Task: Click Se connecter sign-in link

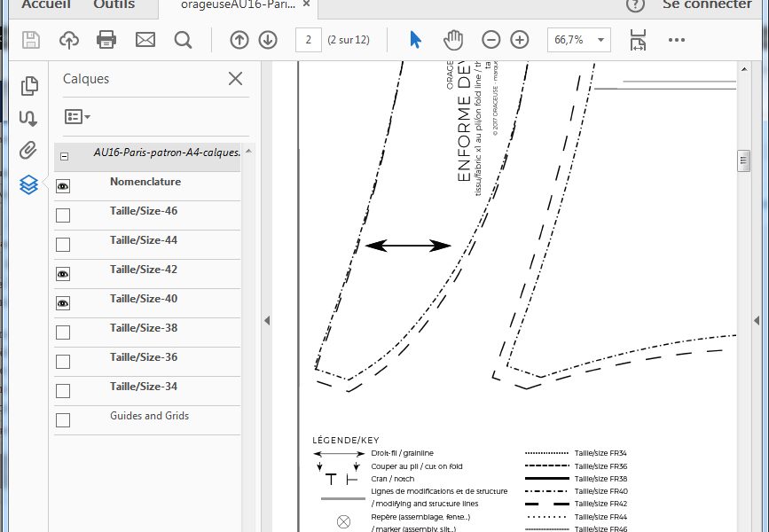Action: point(707,4)
